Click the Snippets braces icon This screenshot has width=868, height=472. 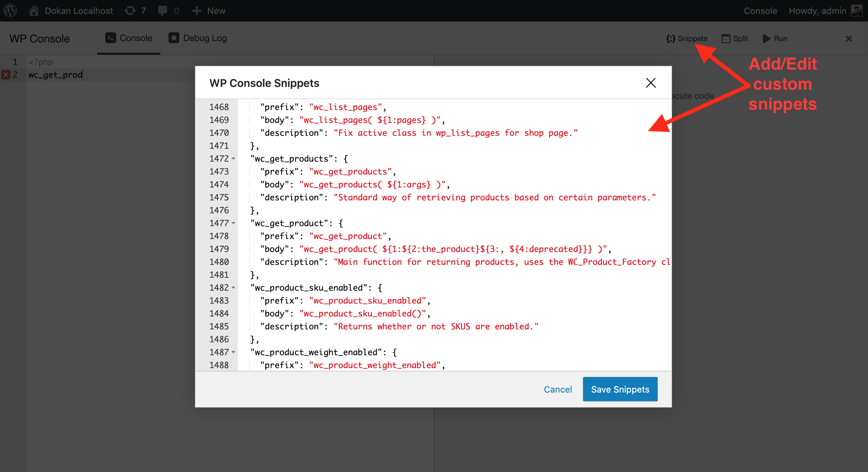click(x=671, y=38)
